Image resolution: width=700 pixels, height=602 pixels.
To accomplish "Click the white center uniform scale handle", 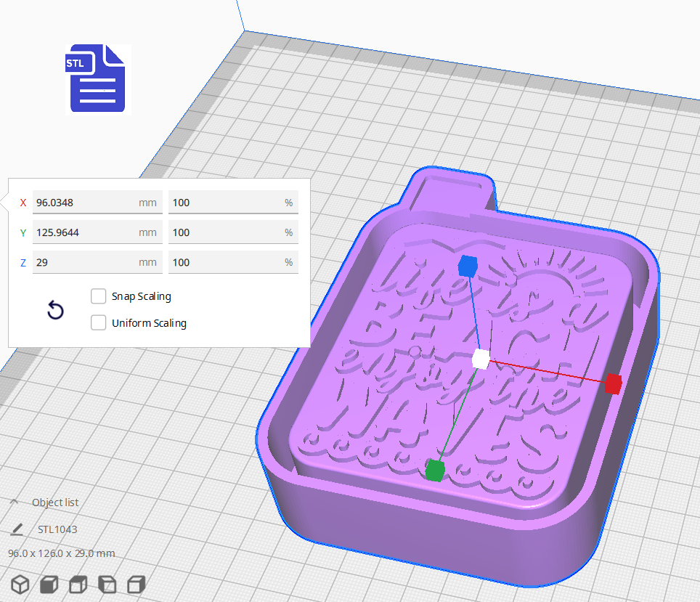I will click(x=480, y=358).
